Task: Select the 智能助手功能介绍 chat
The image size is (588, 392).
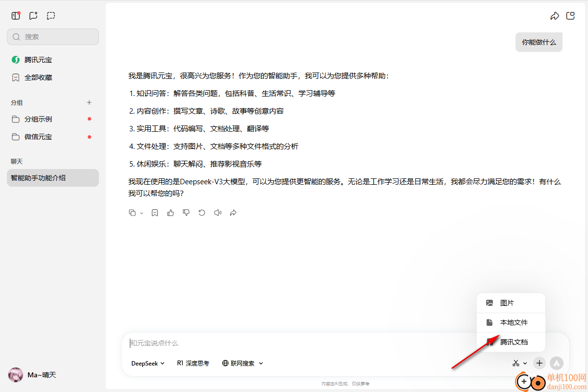Action: point(53,178)
